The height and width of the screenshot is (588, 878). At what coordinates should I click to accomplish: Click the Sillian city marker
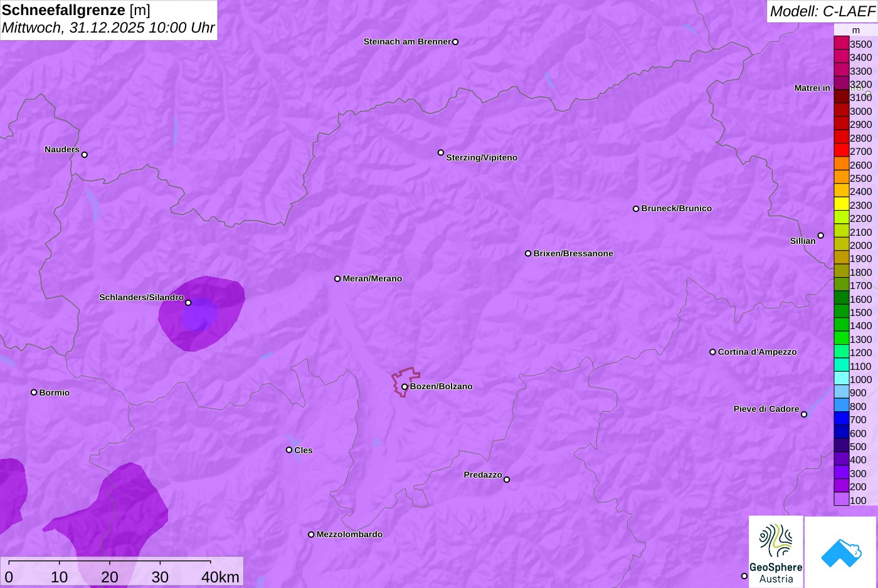821,236
